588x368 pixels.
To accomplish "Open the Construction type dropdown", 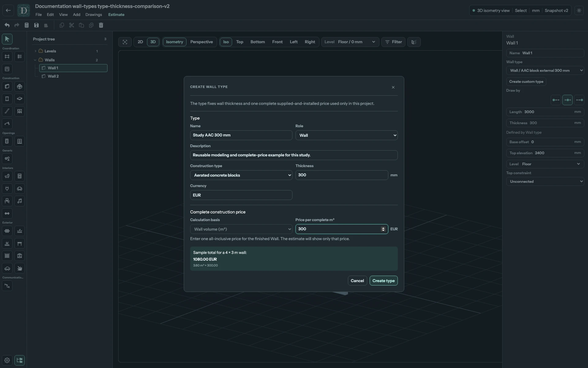I will click(241, 175).
